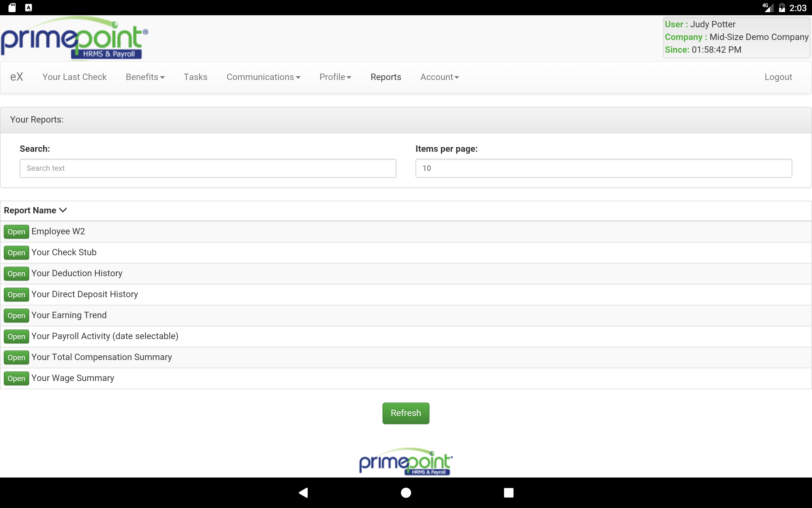Open the Your Total Compensation Summary report

click(x=16, y=357)
